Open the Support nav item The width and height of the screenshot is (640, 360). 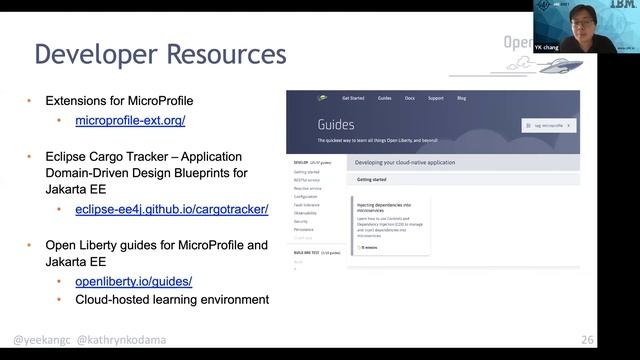tap(436, 98)
